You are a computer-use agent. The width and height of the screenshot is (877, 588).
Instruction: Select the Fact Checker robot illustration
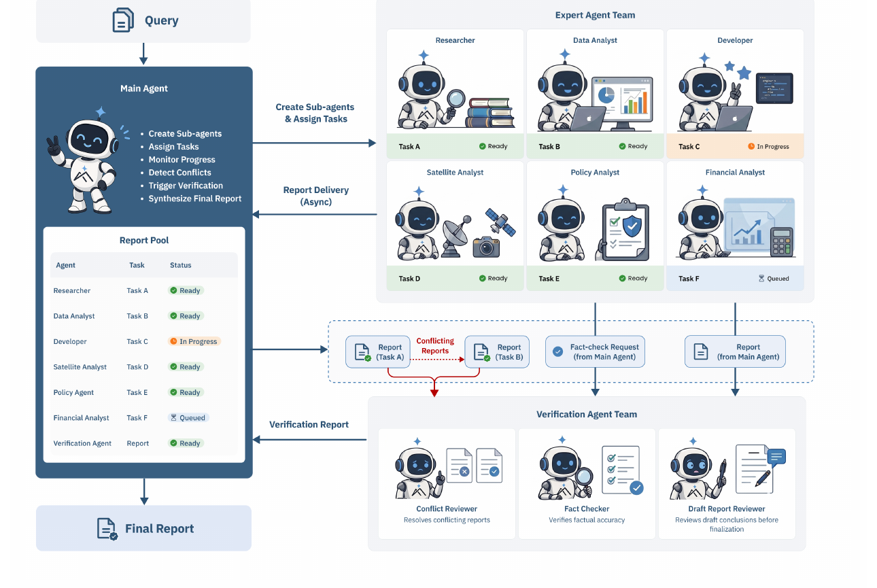click(x=565, y=468)
